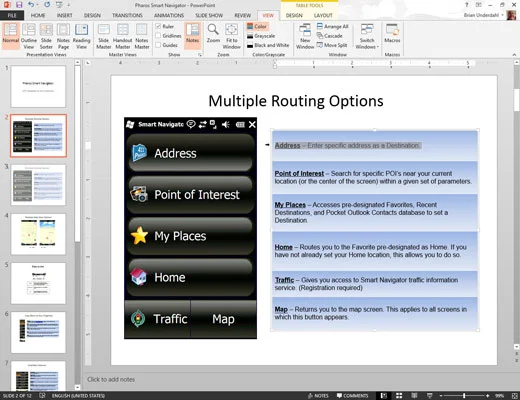
Task: Click Arrange All in Window group
Action: point(332,26)
